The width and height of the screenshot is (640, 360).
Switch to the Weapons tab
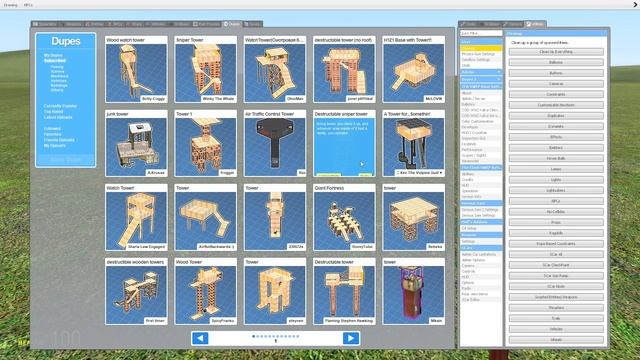click(71, 24)
